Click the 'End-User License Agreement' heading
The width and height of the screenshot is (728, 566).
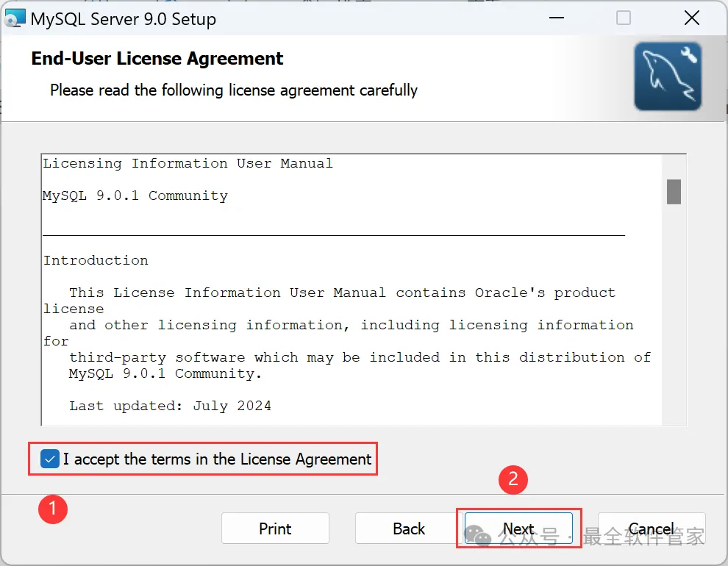coord(157,59)
